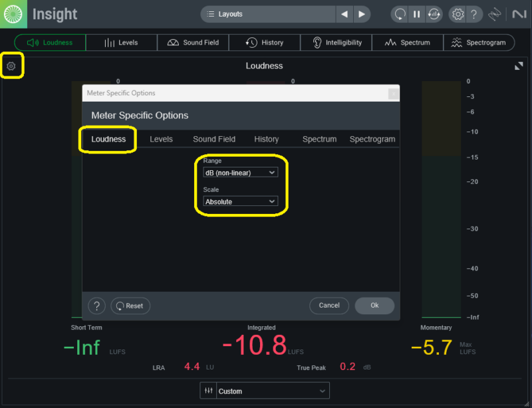Open the Range dropdown showing dB (non-linear)
The image size is (532, 408).
(x=240, y=172)
